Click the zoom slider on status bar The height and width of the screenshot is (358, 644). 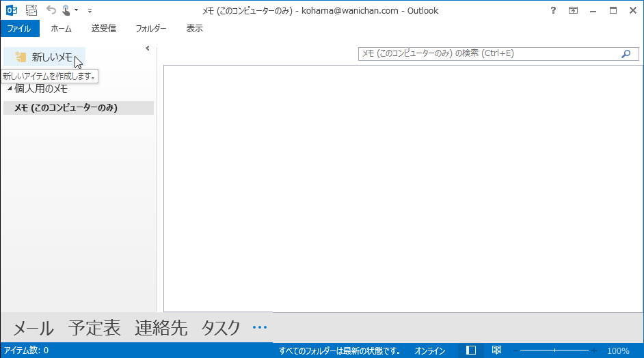click(x=554, y=350)
